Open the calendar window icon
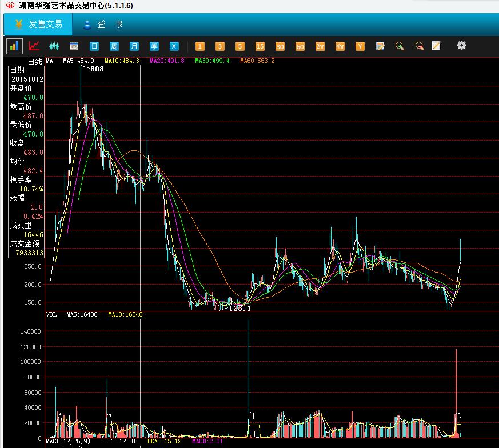The width and height of the screenshot is (499, 448). click(x=74, y=46)
